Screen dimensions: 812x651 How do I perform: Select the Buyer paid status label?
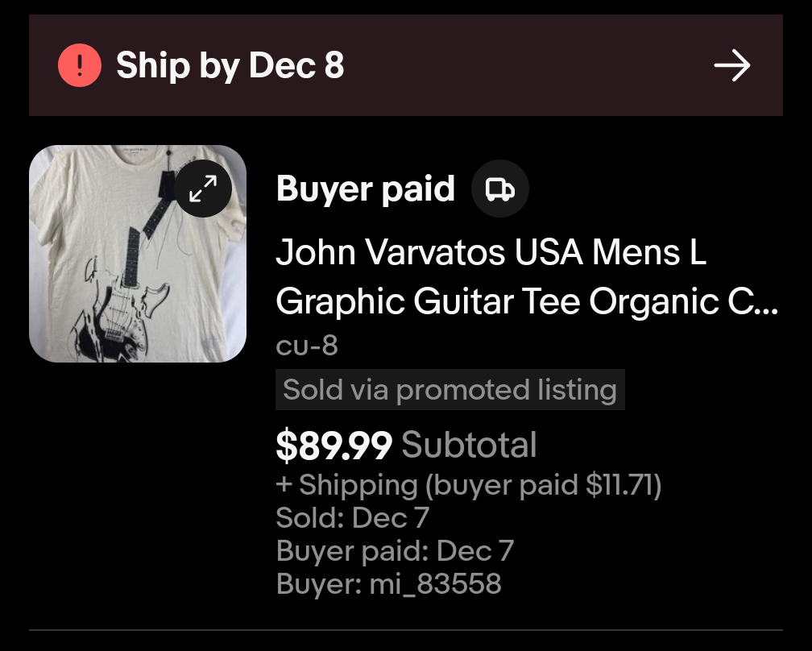tap(366, 188)
